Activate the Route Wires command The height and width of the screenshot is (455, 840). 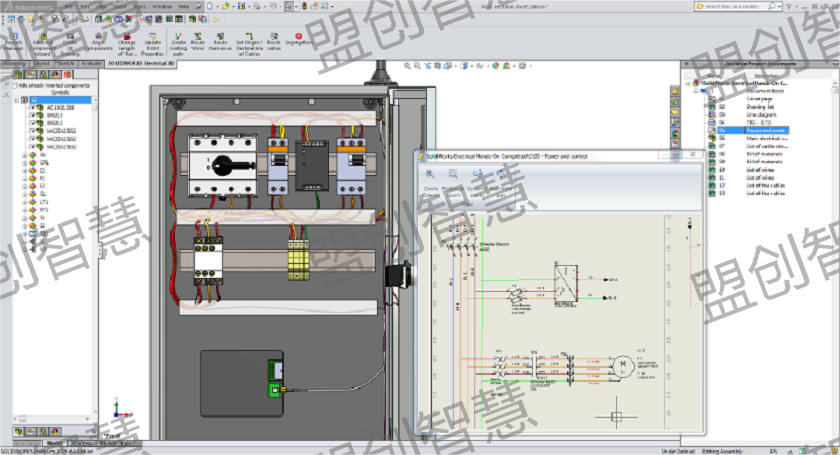[198, 42]
